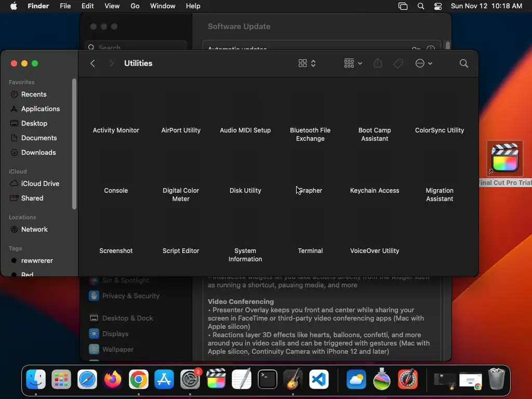Open the Edit menu
The width and height of the screenshot is (532, 399).
point(87,6)
